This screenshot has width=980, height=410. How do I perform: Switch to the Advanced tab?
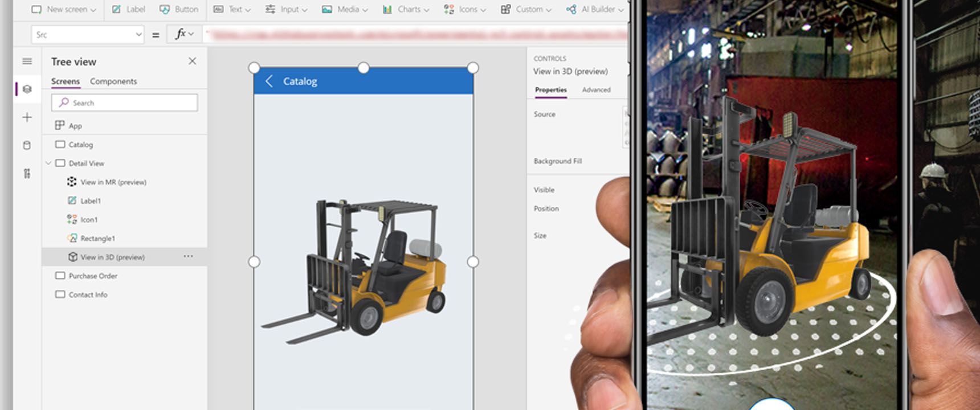pyautogui.click(x=597, y=90)
